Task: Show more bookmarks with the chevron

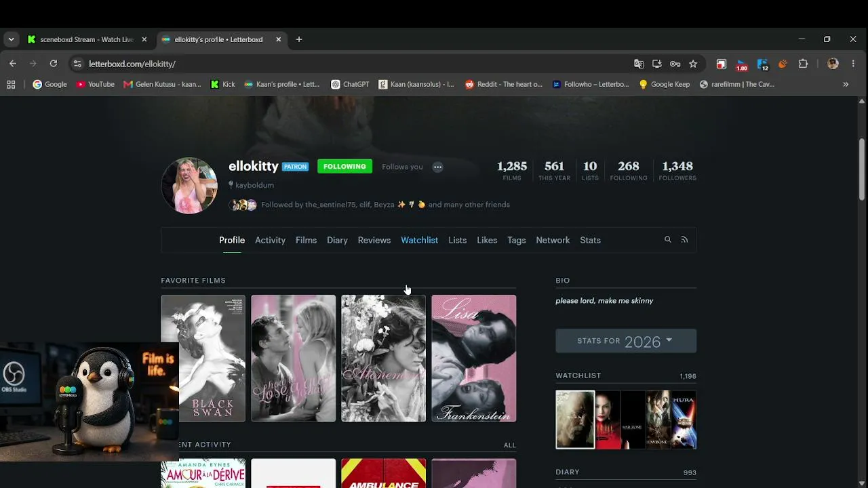Action: coord(846,84)
